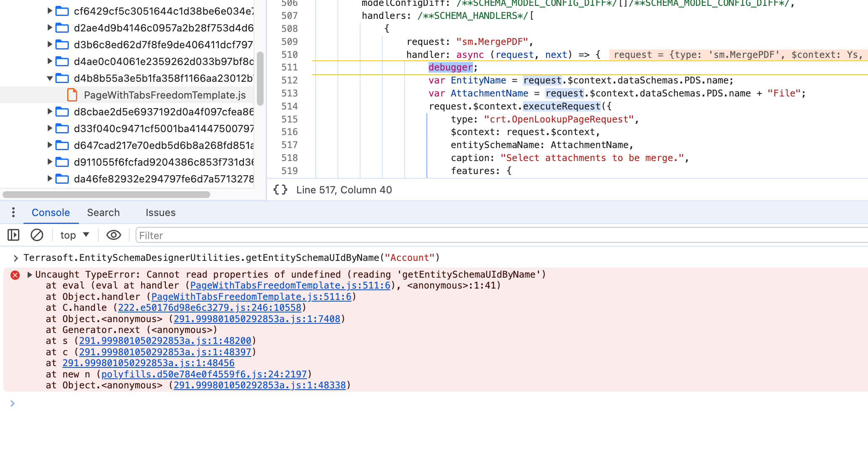Click file icon beside PageWithTabsFreedomTemplate.js
The width and height of the screenshot is (868, 458).
[72, 95]
